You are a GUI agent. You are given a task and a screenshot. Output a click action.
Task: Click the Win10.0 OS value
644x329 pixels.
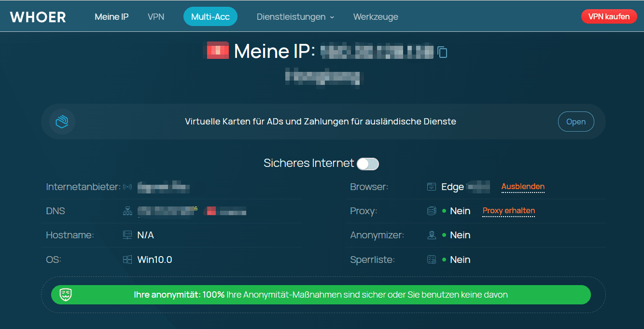click(154, 260)
